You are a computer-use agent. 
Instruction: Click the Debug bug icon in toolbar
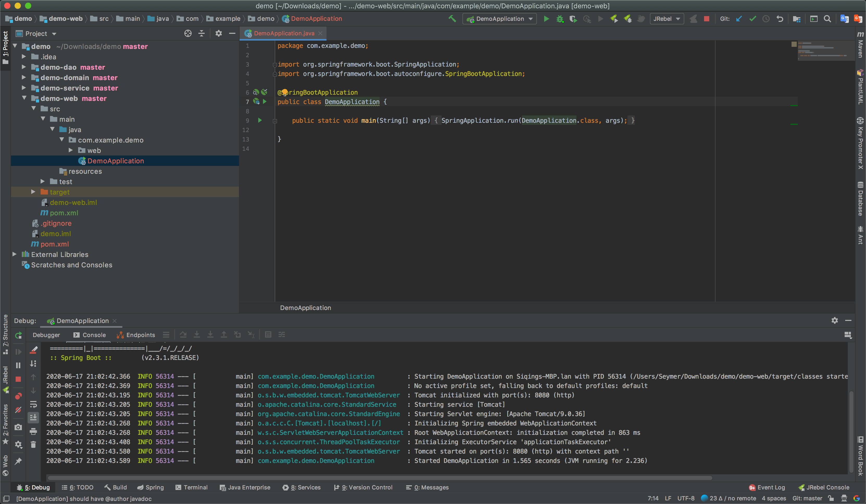pos(560,19)
